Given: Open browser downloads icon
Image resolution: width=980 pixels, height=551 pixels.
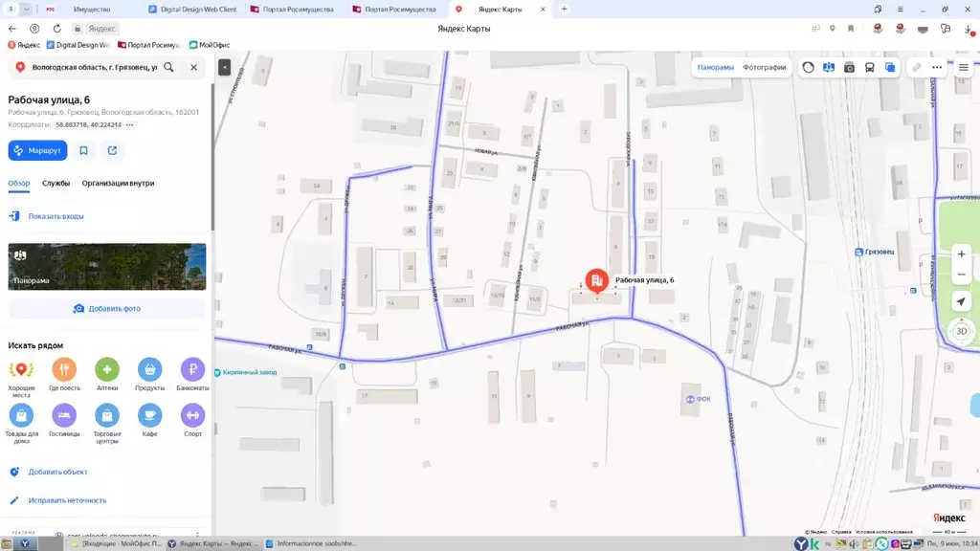Looking at the screenshot, I should click(969, 29).
